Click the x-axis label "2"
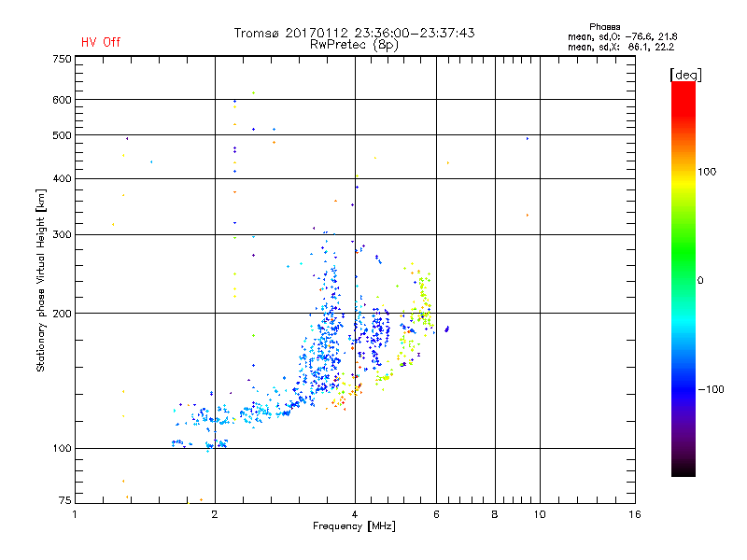 [x=215, y=514]
